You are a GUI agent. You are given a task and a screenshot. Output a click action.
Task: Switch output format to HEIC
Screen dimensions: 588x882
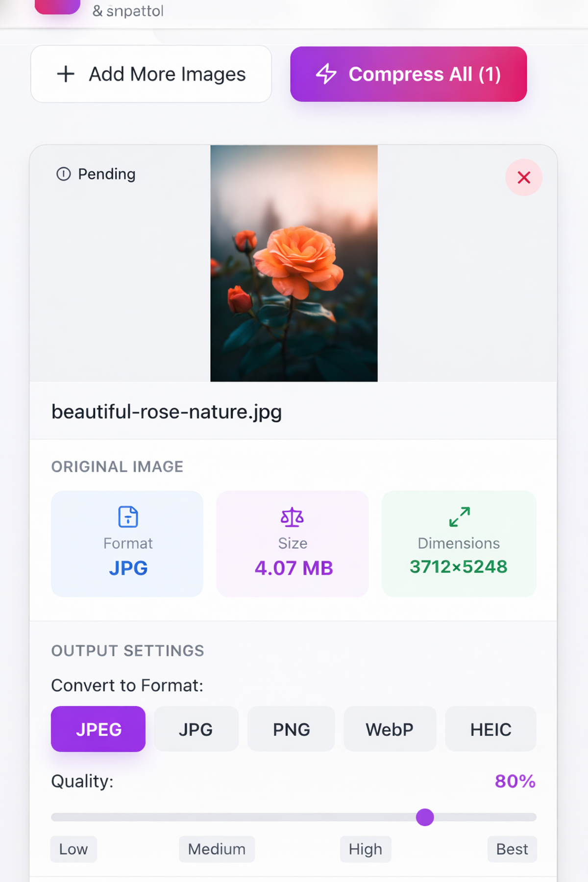tap(490, 729)
